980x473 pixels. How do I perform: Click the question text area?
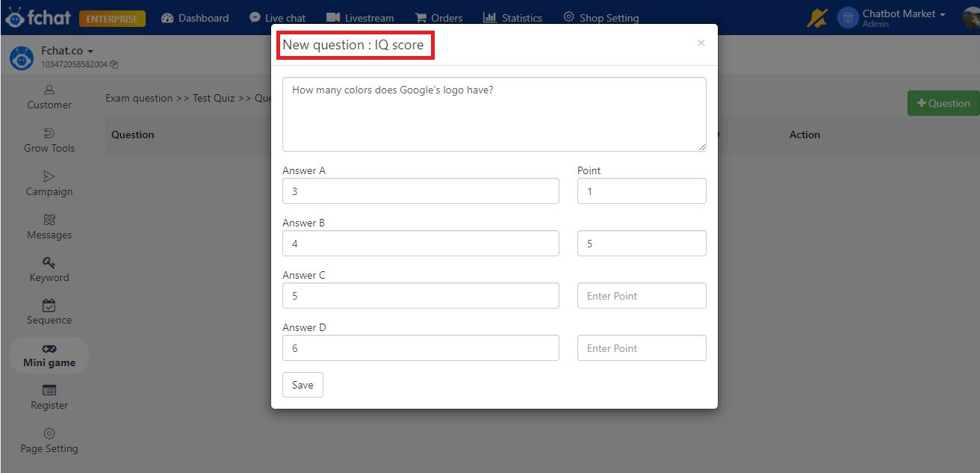[494, 114]
